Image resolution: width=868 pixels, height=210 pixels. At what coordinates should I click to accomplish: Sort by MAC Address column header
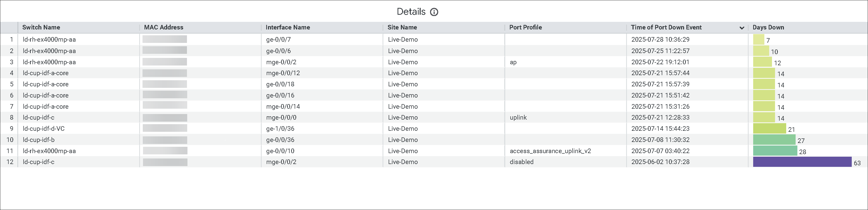click(163, 27)
